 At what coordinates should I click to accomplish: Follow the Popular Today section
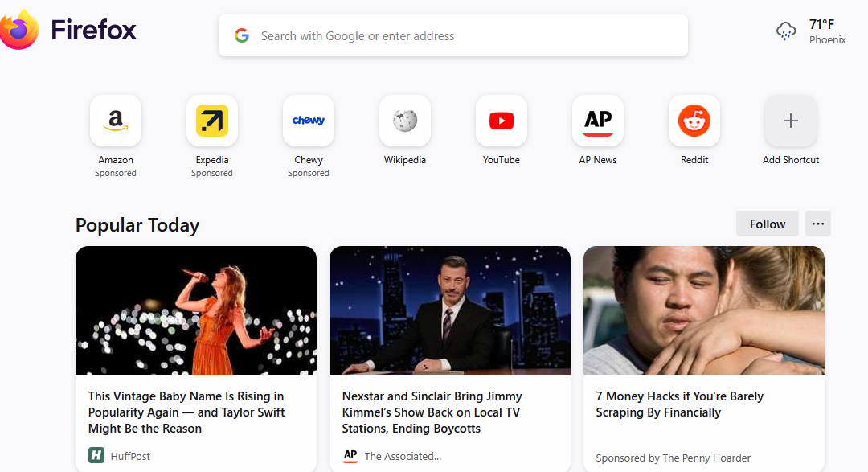click(767, 224)
